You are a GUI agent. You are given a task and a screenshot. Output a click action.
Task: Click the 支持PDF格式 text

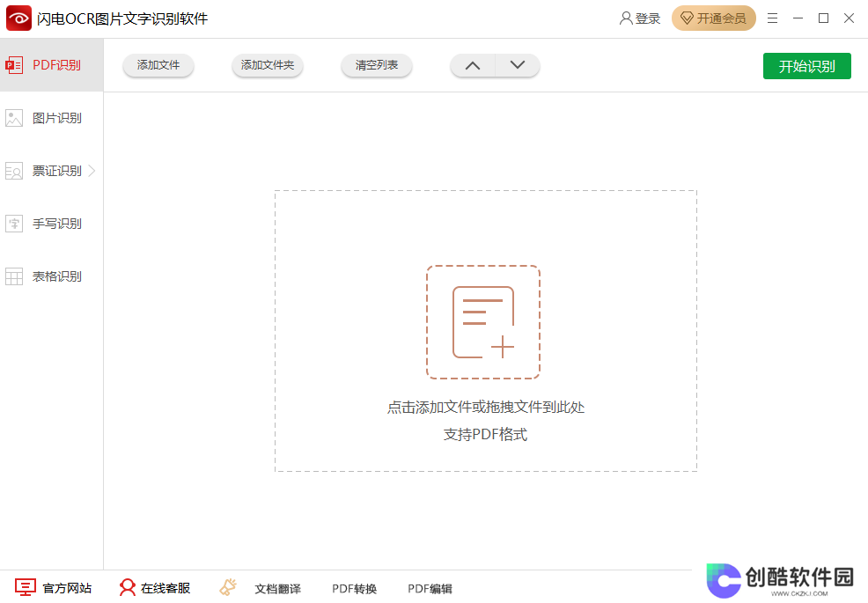[x=485, y=435]
